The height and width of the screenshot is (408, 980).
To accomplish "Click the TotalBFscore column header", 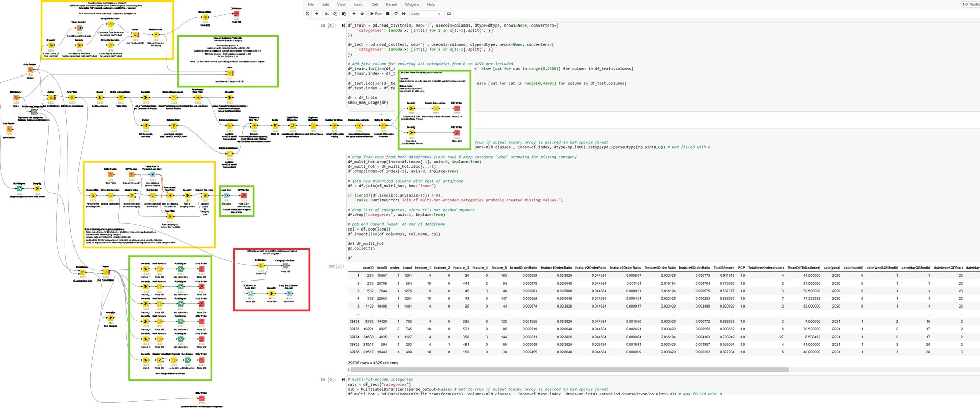I will 724,268.
